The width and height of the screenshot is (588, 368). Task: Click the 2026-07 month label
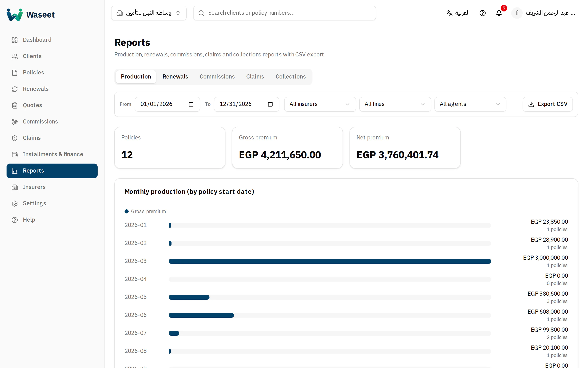pyautogui.click(x=136, y=333)
